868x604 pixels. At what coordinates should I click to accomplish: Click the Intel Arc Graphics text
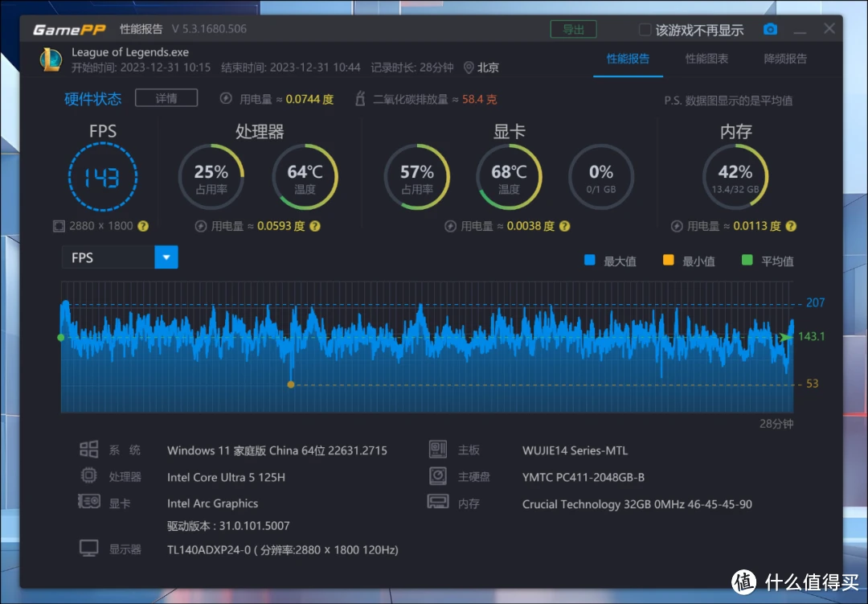[x=212, y=503]
